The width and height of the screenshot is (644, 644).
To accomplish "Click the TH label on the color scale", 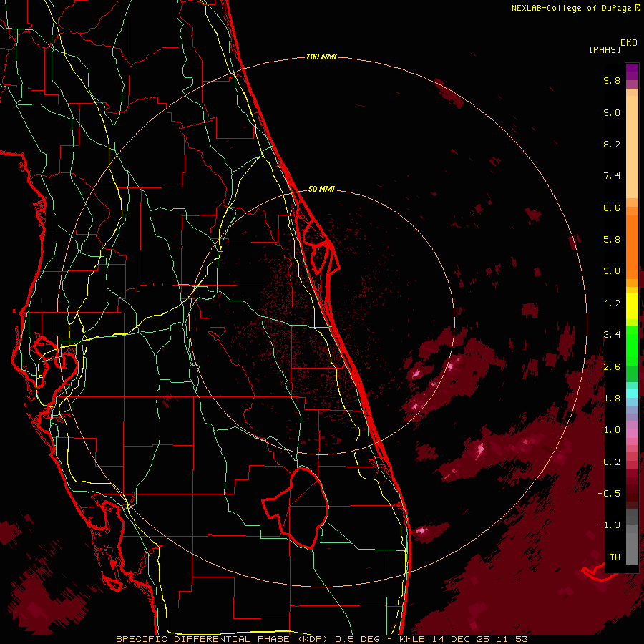I will (x=615, y=557).
